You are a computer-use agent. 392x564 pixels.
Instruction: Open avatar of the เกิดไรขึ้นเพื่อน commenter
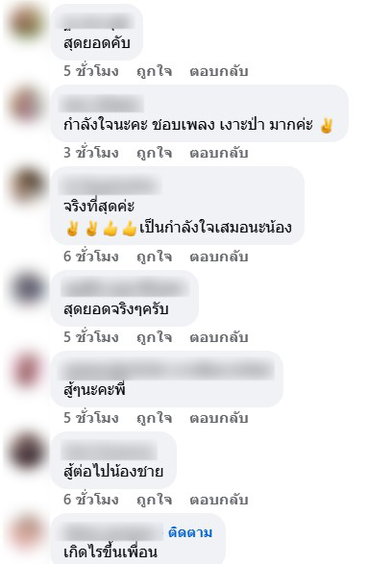pos(27,532)
